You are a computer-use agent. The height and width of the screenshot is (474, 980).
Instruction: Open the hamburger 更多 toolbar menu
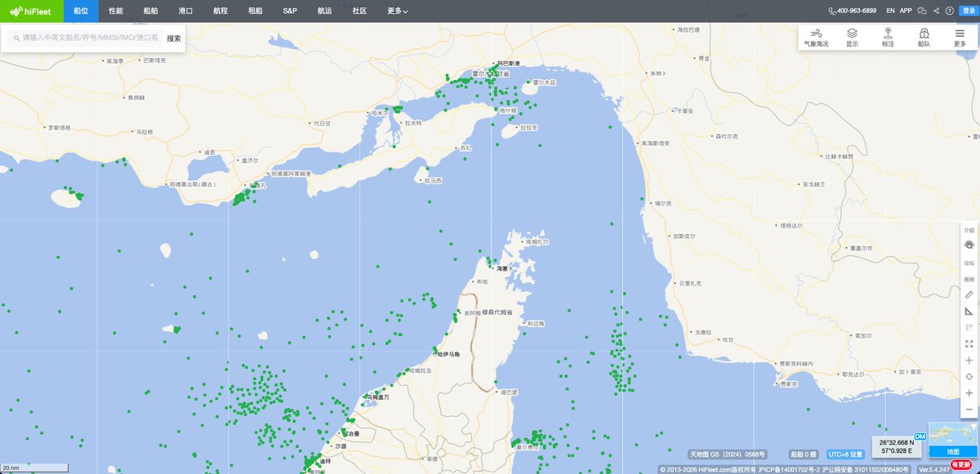pos(960,38)
